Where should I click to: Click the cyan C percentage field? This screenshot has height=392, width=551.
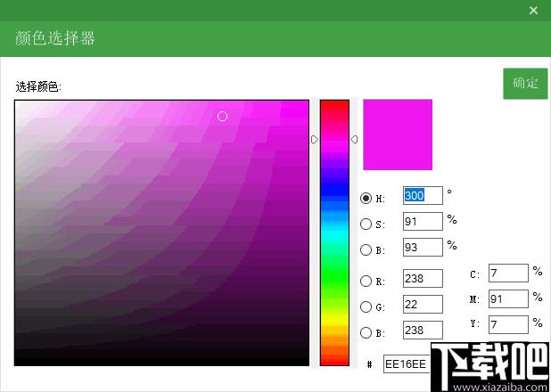tap(508, 273)
